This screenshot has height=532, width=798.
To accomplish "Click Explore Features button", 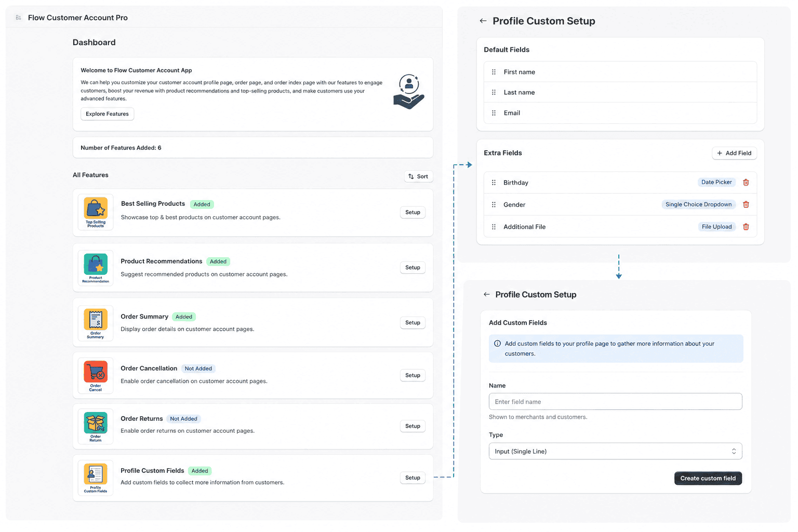I will (x=107, y=114).
